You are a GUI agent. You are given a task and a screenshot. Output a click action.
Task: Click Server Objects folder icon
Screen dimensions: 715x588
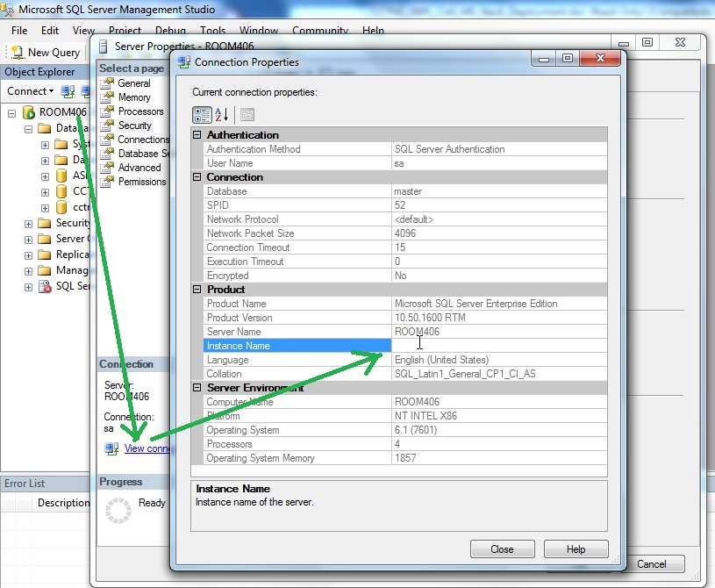tap(44, 239)
